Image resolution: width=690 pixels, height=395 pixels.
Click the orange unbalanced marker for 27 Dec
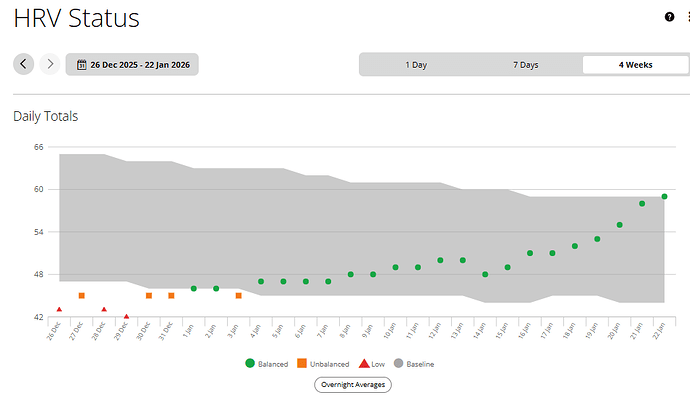(x=81, y=296)
